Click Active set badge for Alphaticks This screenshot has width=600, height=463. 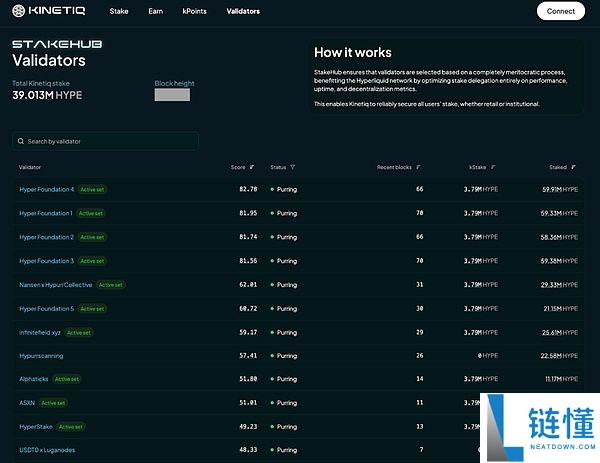[67, 379]
